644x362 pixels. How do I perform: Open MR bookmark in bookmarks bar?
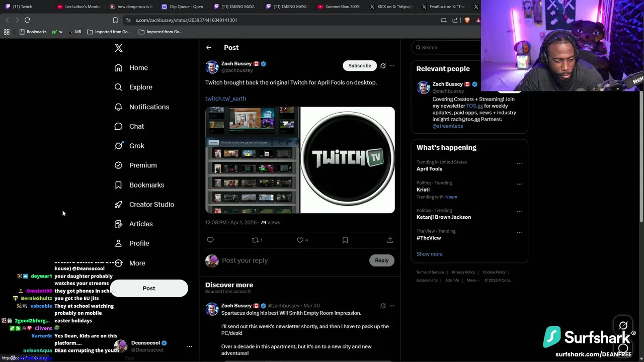[74, 32]
